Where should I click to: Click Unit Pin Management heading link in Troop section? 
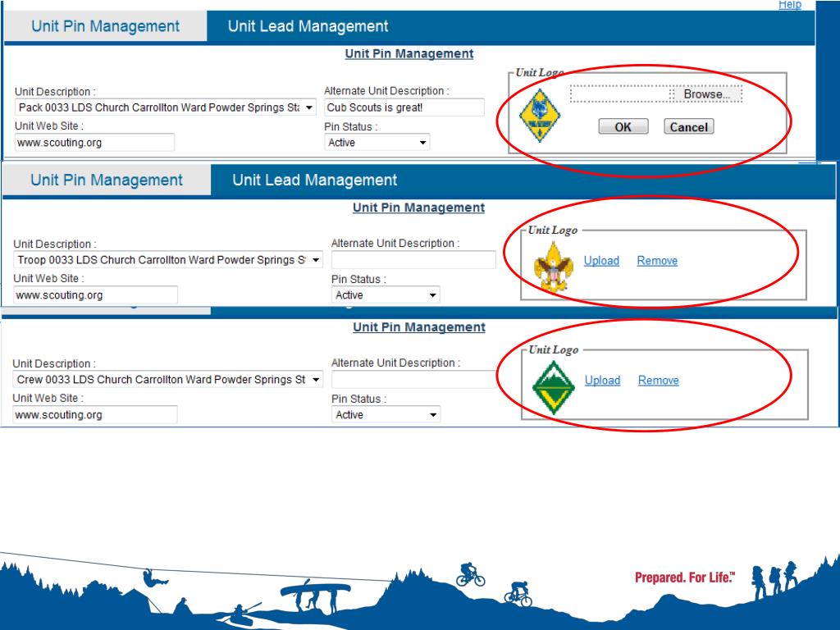point(418,208)
